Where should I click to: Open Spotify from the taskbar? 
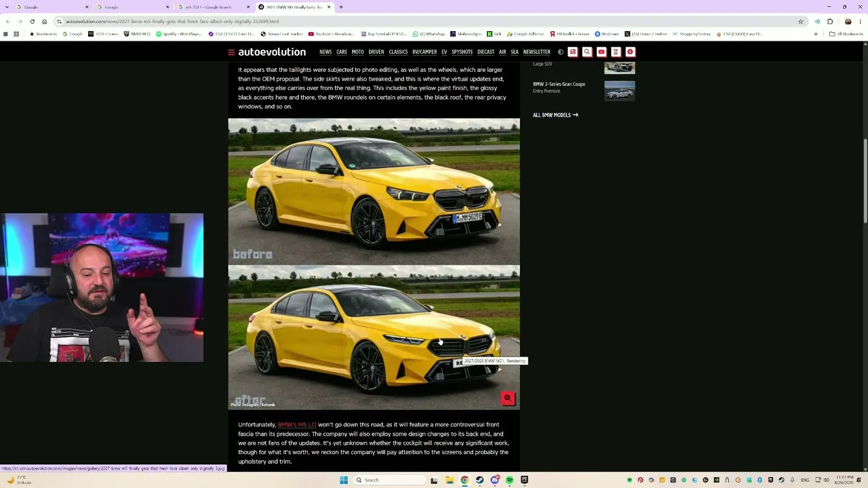click(509, 481)
